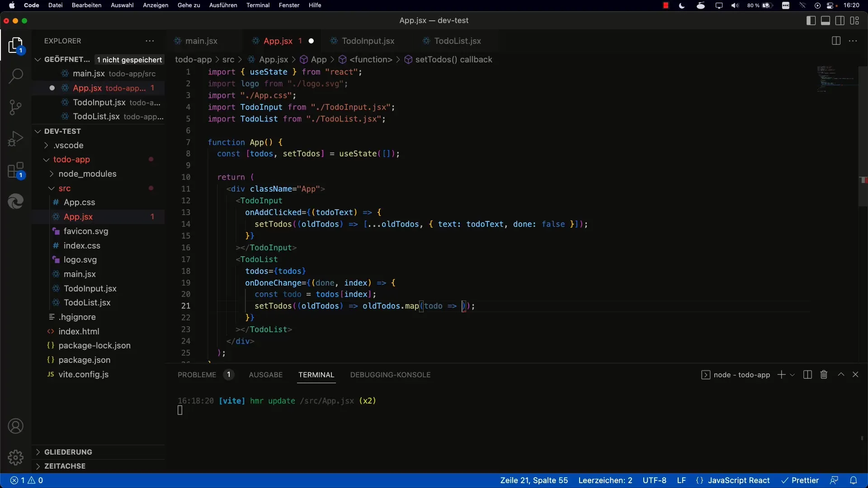Open the DEBUGGING-KONSOLE panel tab
868x488 pixels.
[x=390, y=375]
